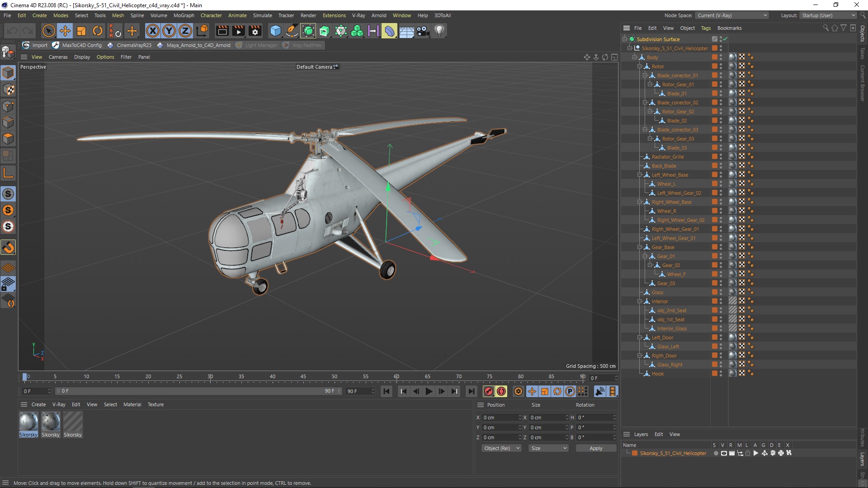Screen dimensions: 868x488
Task: Select the first Sikorsky material thumbnail
Action: 28,421
